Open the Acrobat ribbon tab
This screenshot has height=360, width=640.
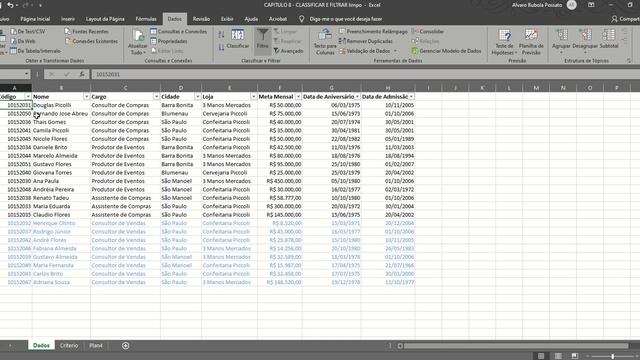(278, 19)
